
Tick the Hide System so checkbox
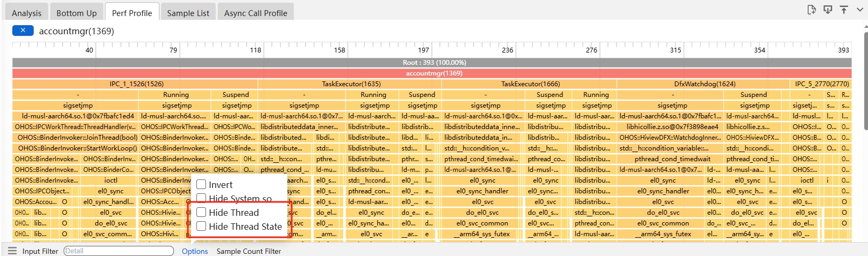tap(202, 199)
